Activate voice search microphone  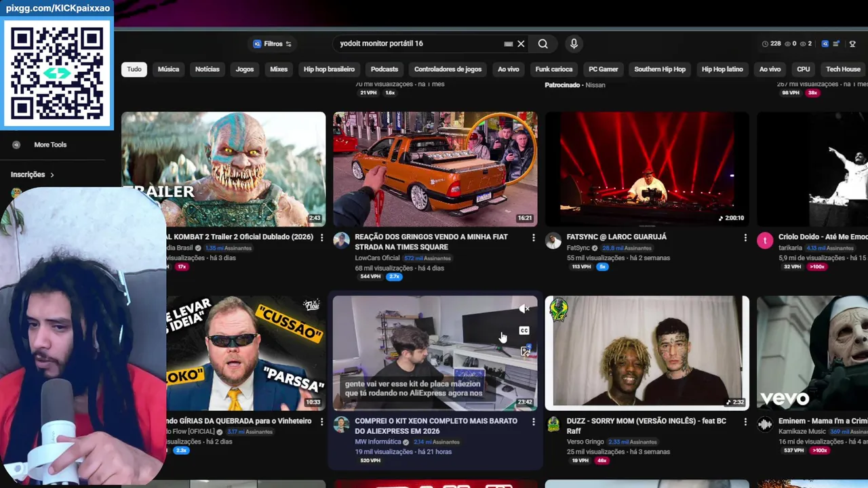point(574,43)
